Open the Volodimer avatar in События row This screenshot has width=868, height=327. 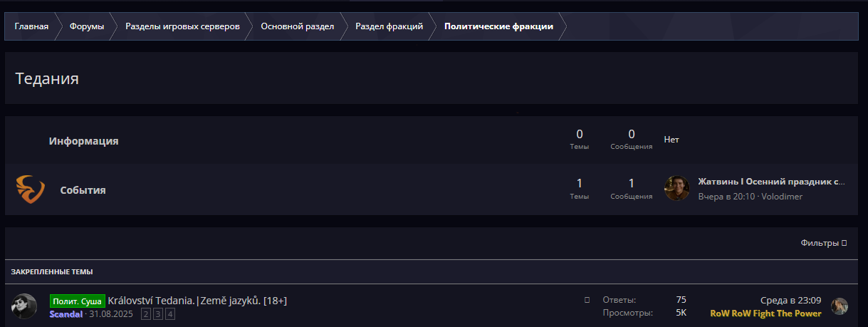tap(676, 189)
